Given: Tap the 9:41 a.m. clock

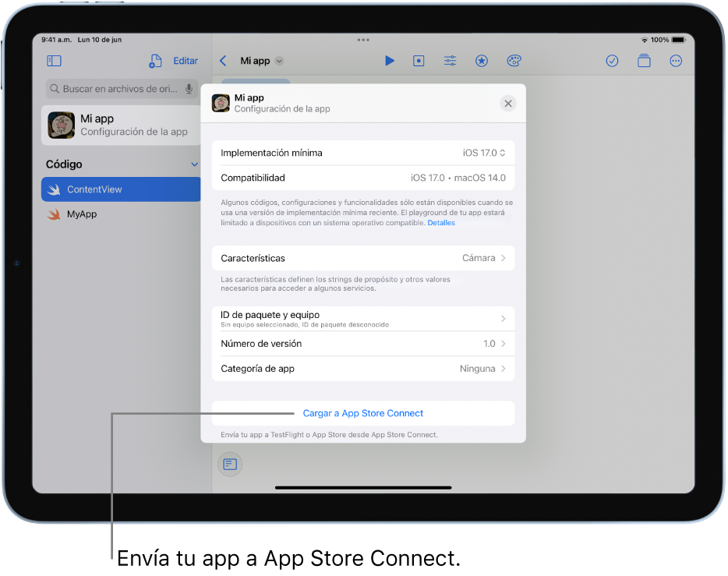Looking at the screenshot, I should (56, 40).
